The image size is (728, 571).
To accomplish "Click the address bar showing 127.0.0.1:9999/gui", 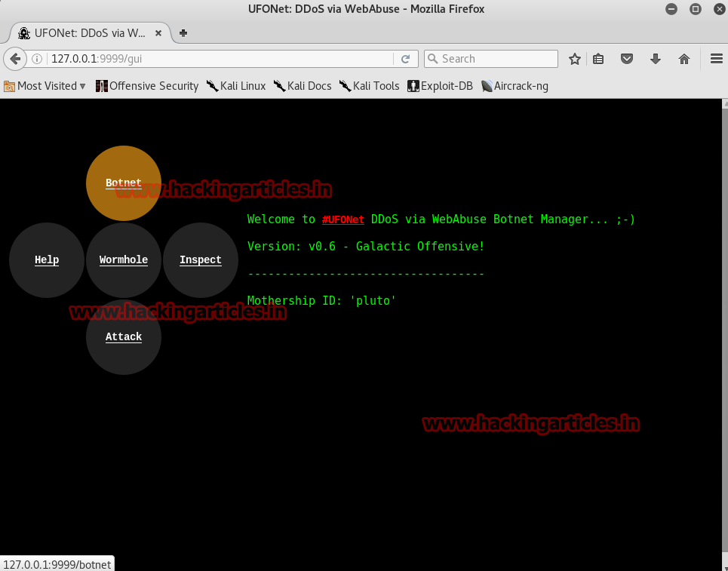I will pos(220,59).
